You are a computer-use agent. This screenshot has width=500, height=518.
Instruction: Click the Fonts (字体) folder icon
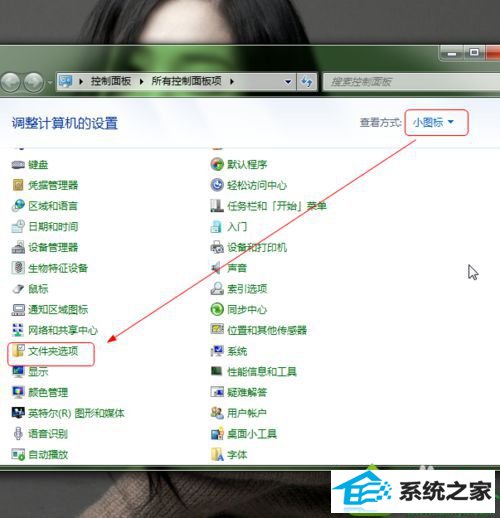(217, 454)
